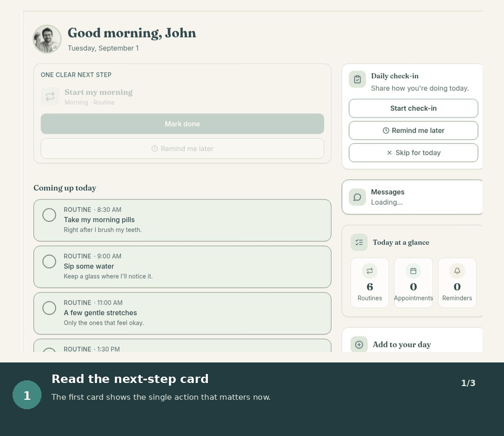Image resolution: width=504 pixels, height=436 pixels.
Task: Click the Routines repeat icon
Action: click(370, 271)
